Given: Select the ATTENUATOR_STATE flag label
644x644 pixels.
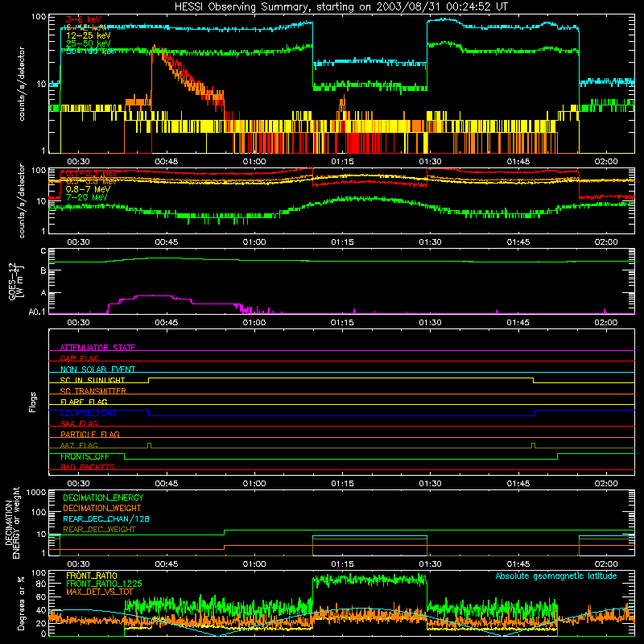Looking at the screenshot, I should click(x=97, y=348).
